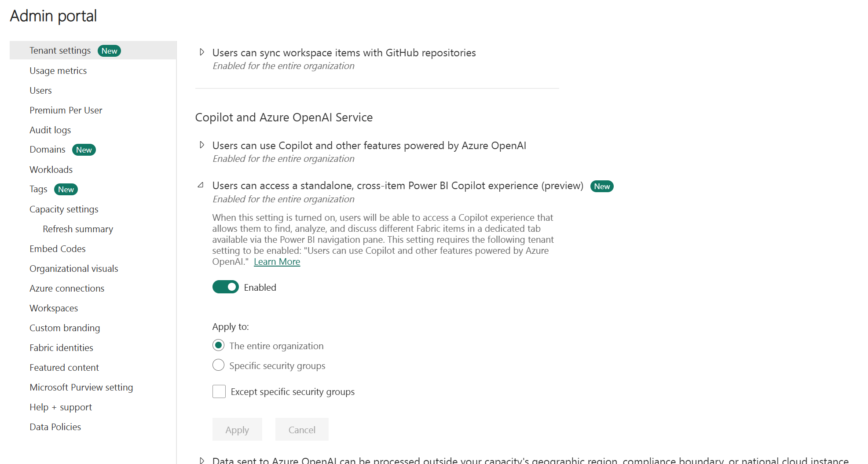
Task: Toggle off the Enabled switch
Action: 226,287
